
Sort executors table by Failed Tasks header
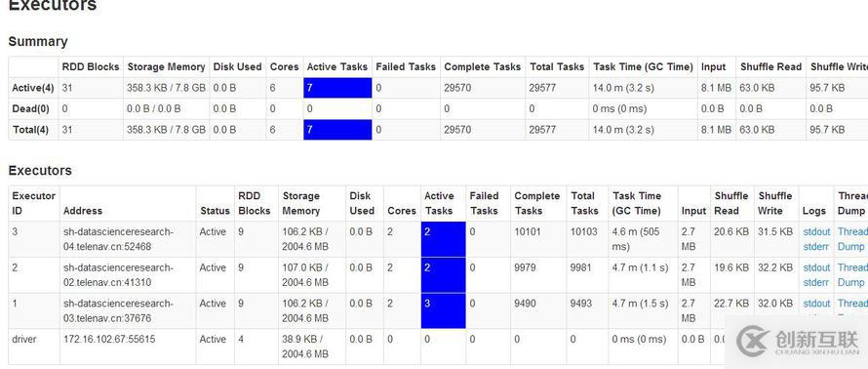485,203
